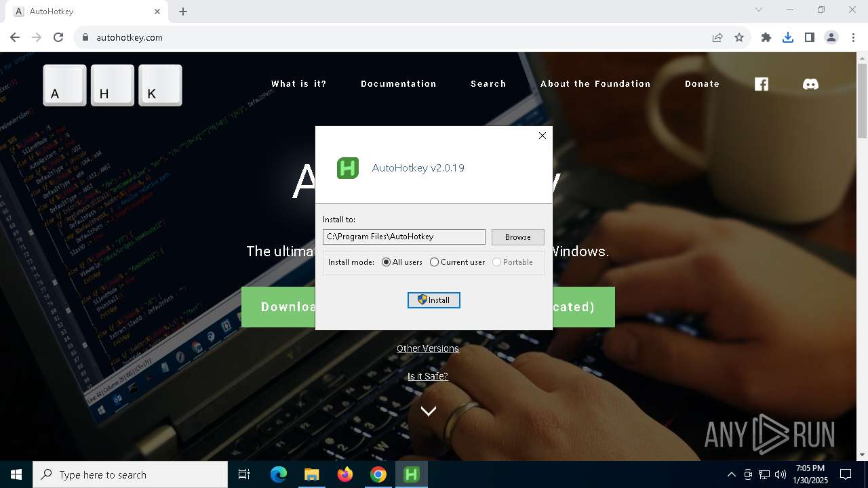Viewport: 868px width, 488px height.
Task: Open the Windows Start menu
Action: click(x=16, y=474)
